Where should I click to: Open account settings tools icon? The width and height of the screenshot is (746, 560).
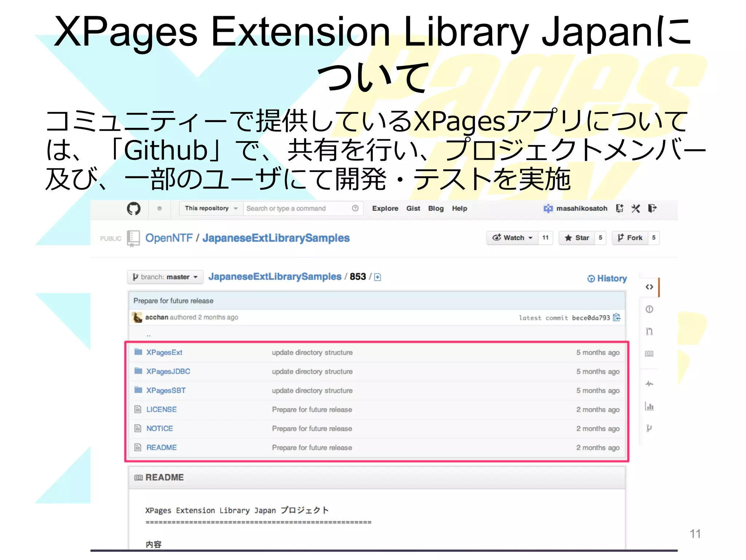point(636,208)
